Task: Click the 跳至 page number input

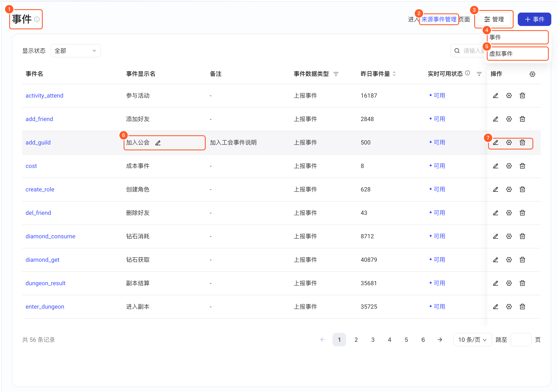Action: 521,340
